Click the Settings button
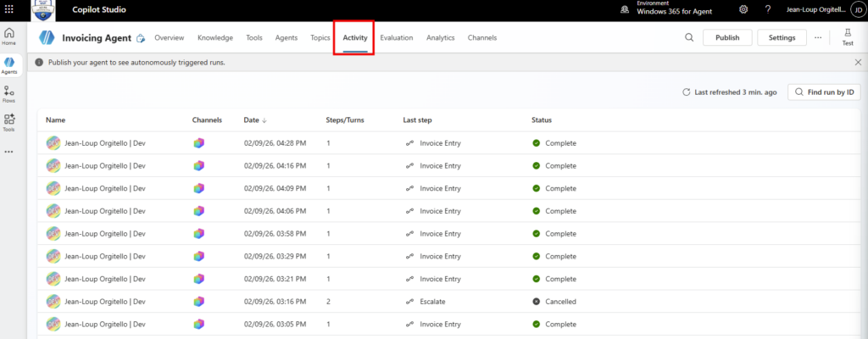868x339 pixels. (782, 37)
